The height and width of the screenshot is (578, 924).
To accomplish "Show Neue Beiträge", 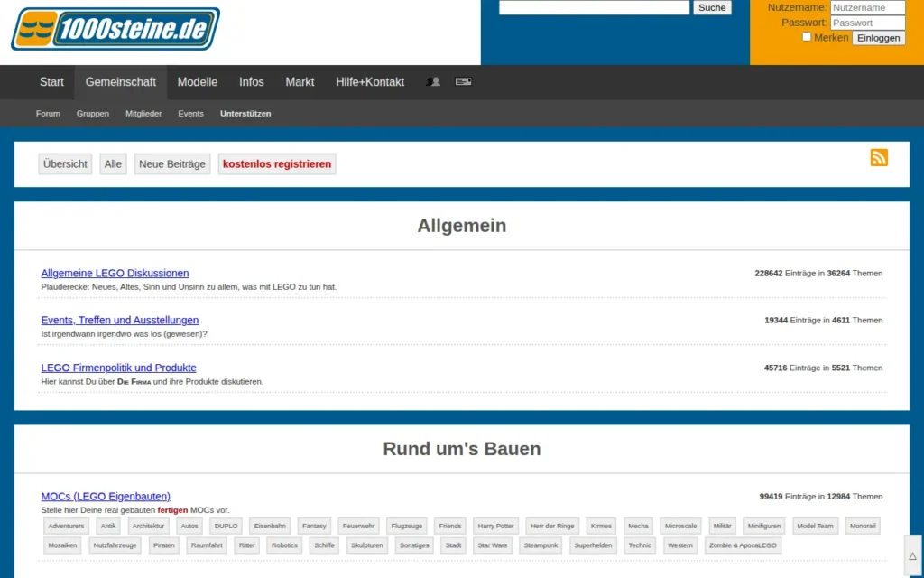I will click(x=172, y=164).
